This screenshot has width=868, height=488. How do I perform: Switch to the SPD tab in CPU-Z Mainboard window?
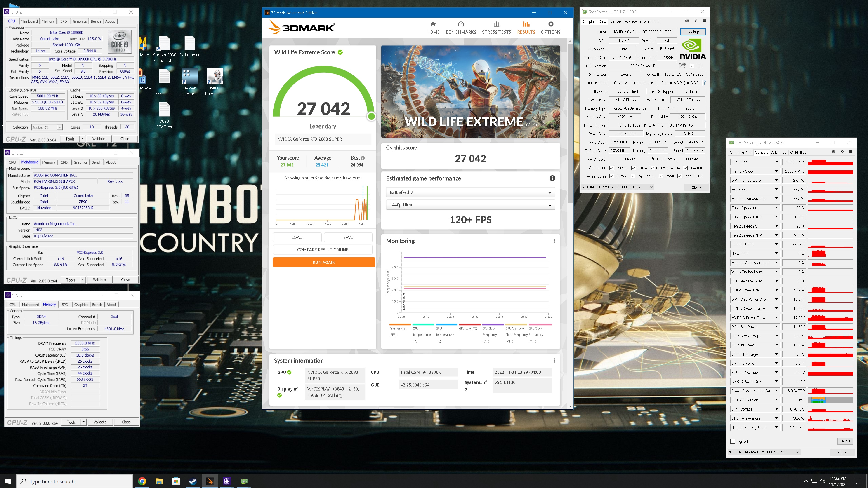[x=64, y=162]
